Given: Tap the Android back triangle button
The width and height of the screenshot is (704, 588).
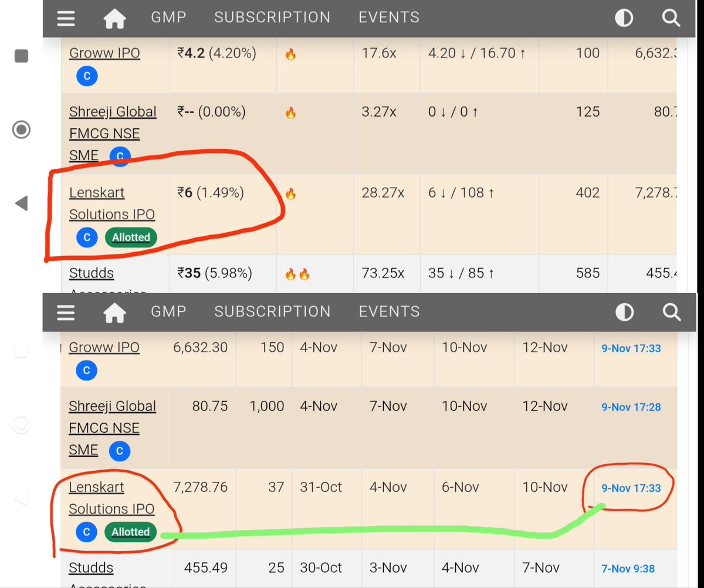Looking at the screenshot, I should (21, 203).
